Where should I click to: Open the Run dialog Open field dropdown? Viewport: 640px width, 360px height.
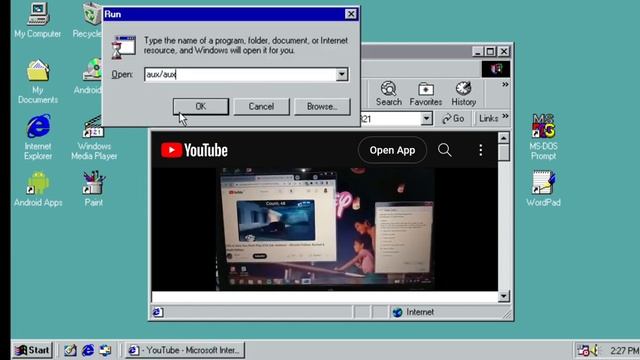(342, 74)
